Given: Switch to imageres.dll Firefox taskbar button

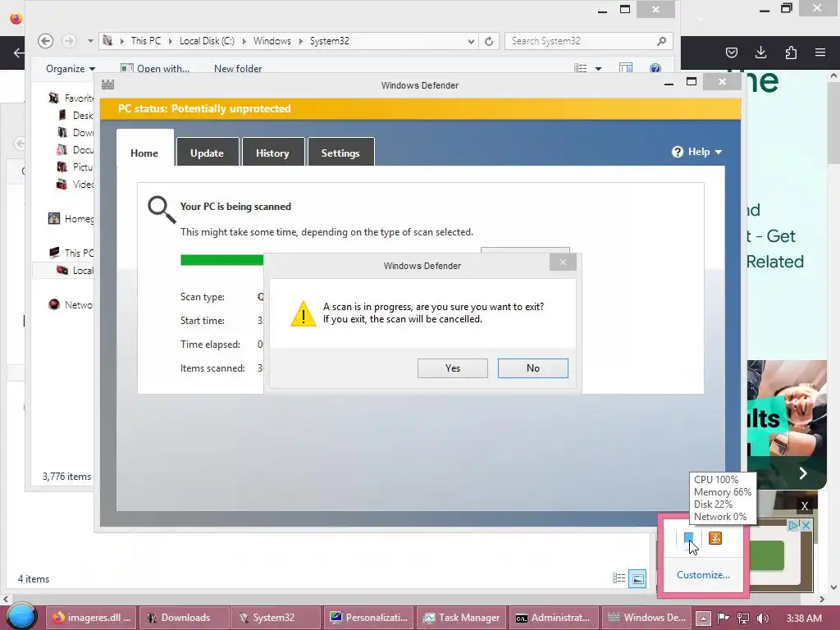Looking at the screenshot, I should [x=92, y=618].
